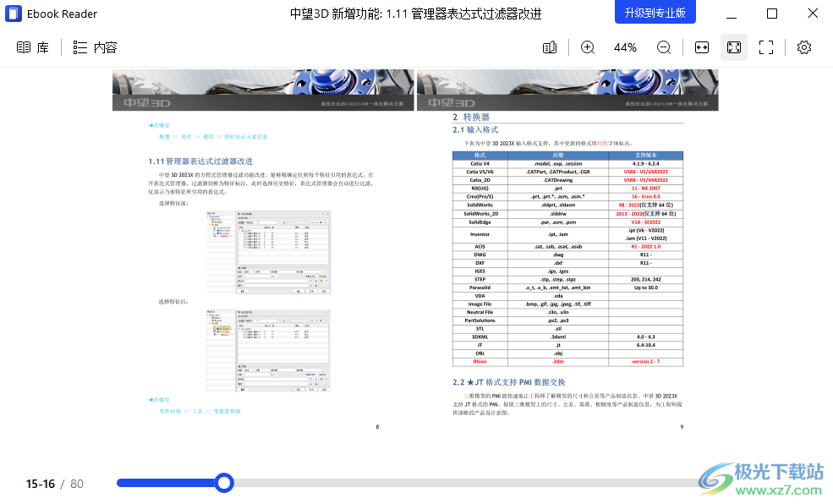The height and width of the screenshot is (504, 833).
Task: Click the Ebook Reader app logo icon
Action: pos(14,14)
